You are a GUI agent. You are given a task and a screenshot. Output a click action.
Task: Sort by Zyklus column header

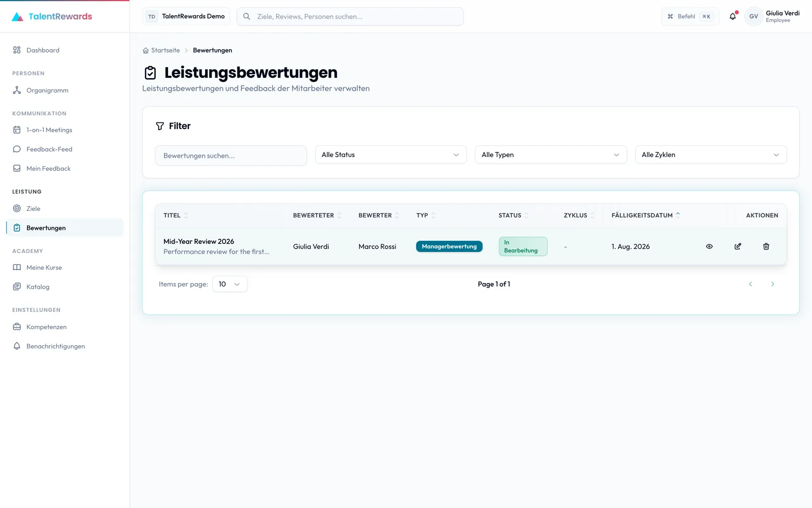click(x=579, y=215)
